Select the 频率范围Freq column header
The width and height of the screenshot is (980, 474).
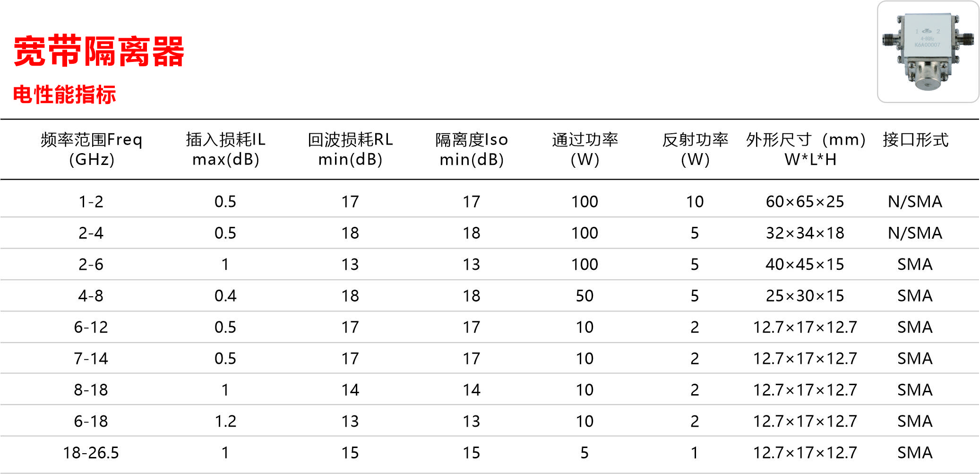[91, 149]
